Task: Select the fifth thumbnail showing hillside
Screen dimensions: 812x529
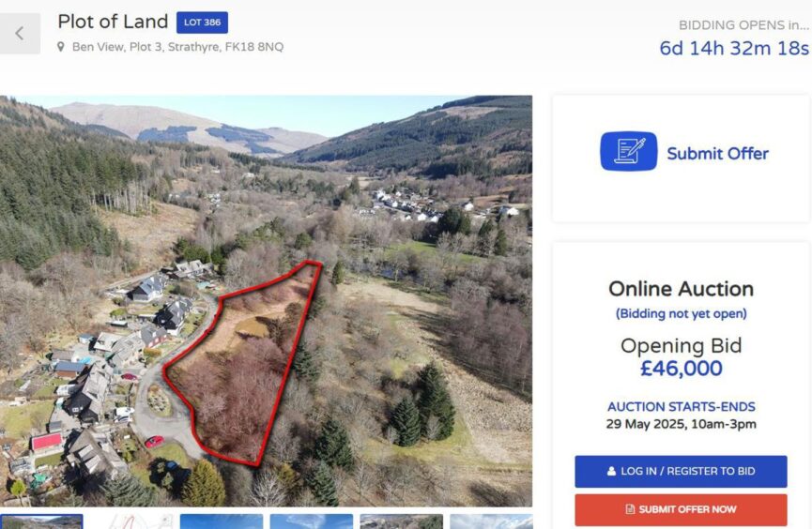Action: click(x=402, y=521)
